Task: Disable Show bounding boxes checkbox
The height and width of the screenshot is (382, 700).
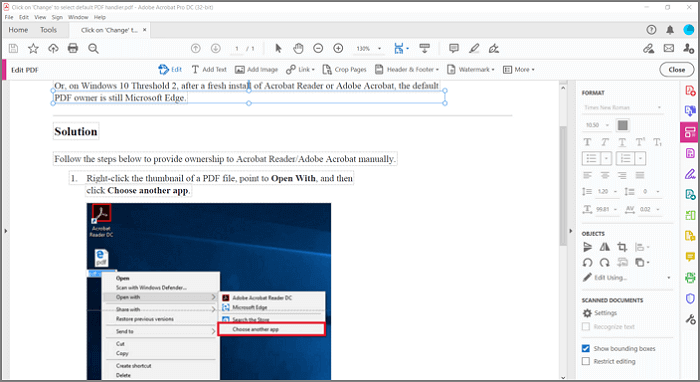Action: (586, 348)
